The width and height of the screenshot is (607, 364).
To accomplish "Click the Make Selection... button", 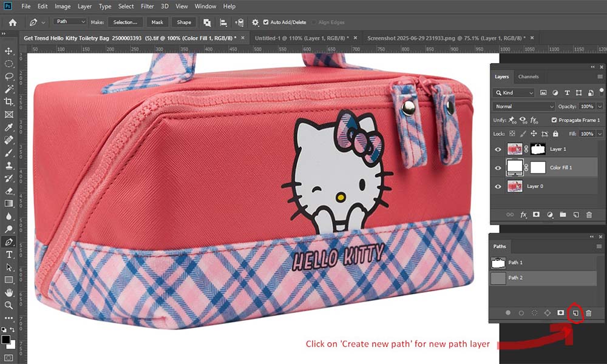I will coord(125,22).
